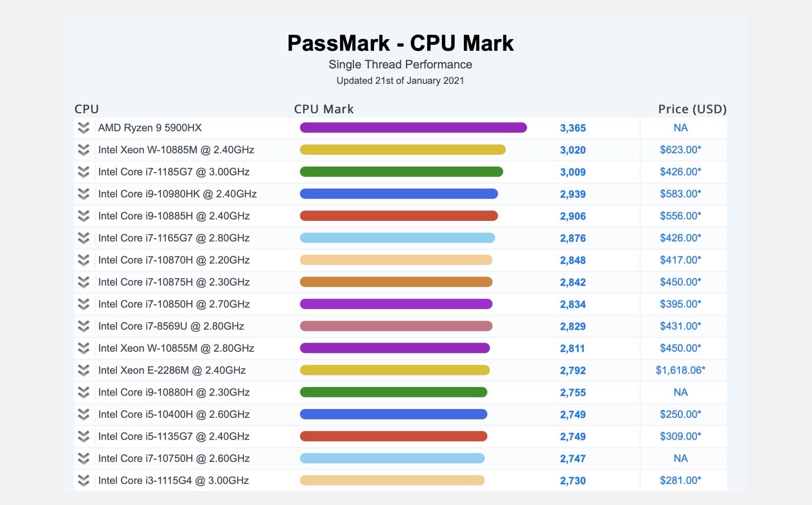This screenshot has height=505, width=812.
Task: Click the purple bar for Ryzen 9 5900HX
Action: tap(413, 128)
